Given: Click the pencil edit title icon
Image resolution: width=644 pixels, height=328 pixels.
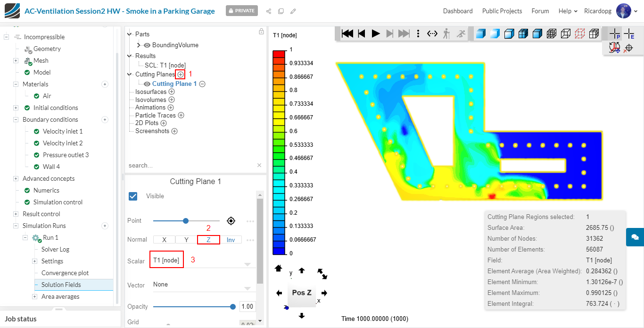Looking at the screenshot, I should click(293, 11).
